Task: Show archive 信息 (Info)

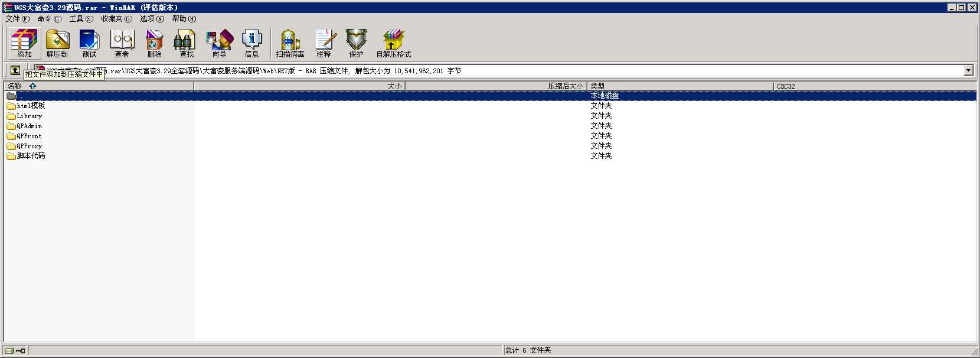Action: coord(252,43)
